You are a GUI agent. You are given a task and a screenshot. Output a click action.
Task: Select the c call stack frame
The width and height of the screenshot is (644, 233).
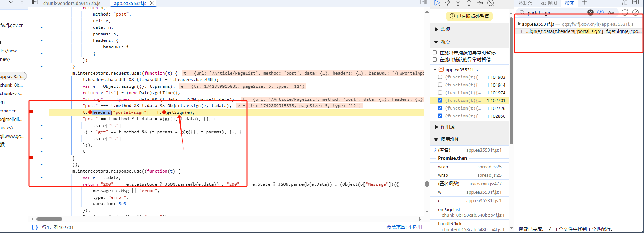click(x=469, y=200)
